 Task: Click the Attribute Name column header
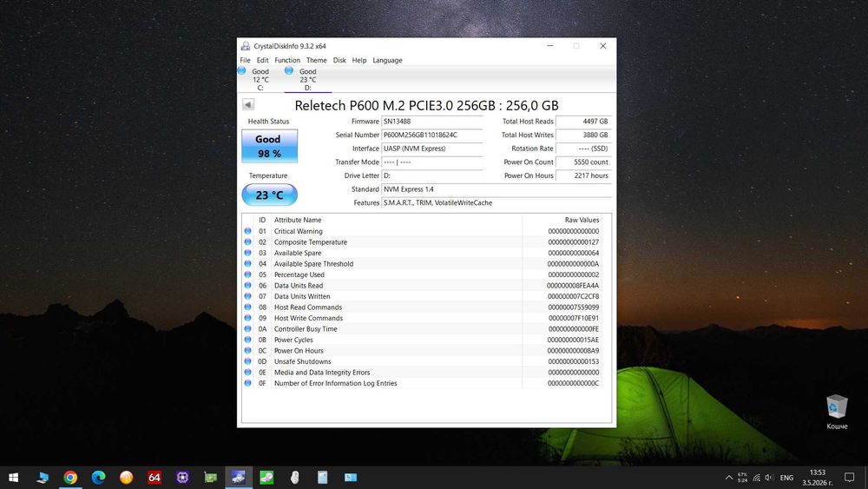[397, 220]
